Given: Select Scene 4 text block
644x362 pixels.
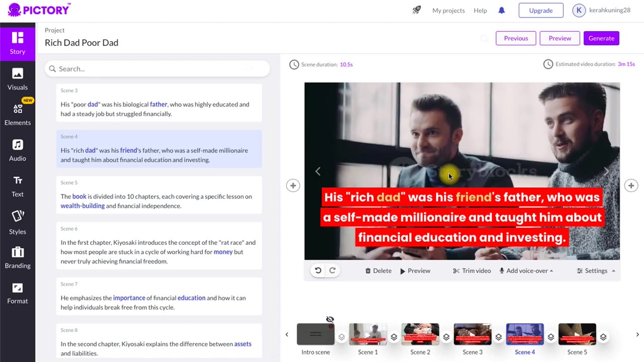Looking at the screenshot, I should pyautogui.click(x=159, y=149).
